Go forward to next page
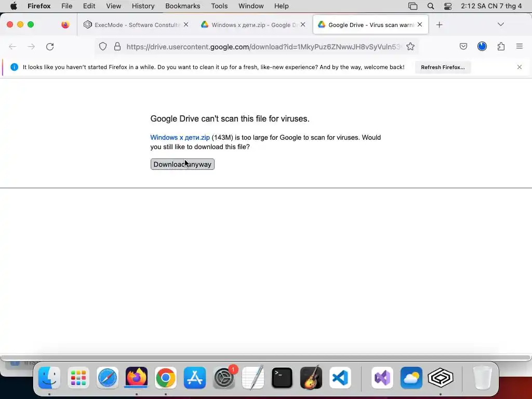The width and height of the screenshot is (532, 399). click(31, 46)
